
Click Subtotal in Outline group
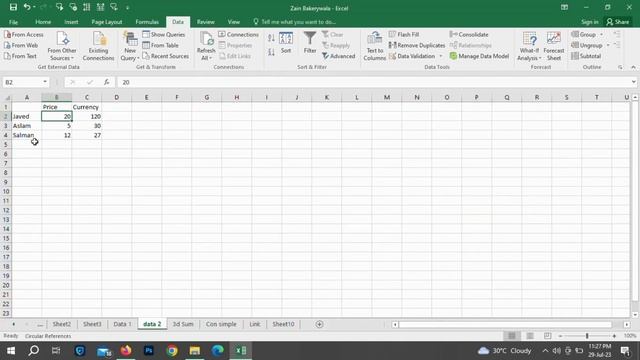point(586,56)
